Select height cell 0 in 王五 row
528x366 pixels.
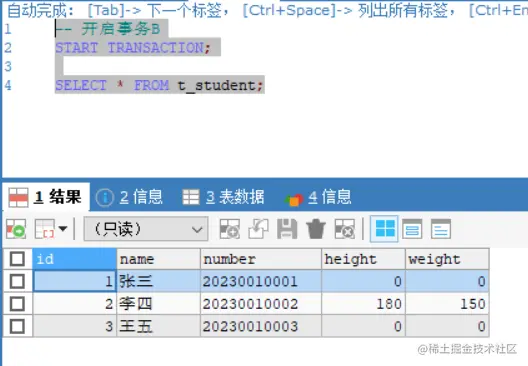click(x=363, y=326)
